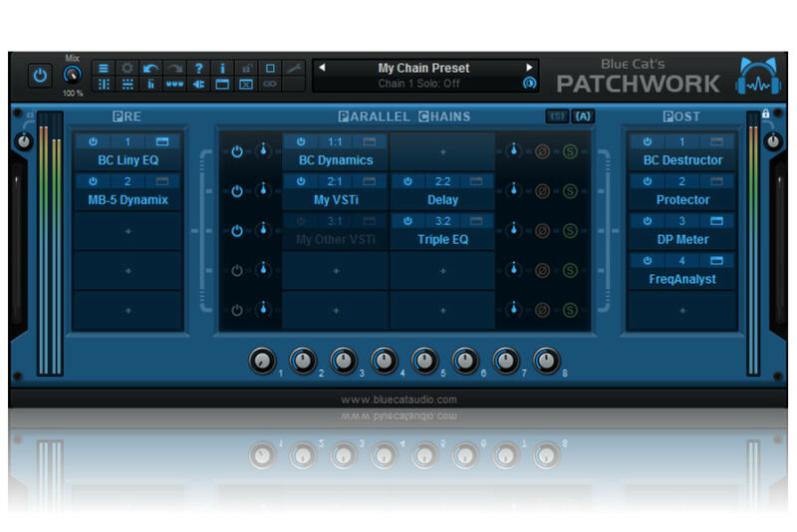
Task: Click the show all plug-in windows icon
Action: coord(222,85)
